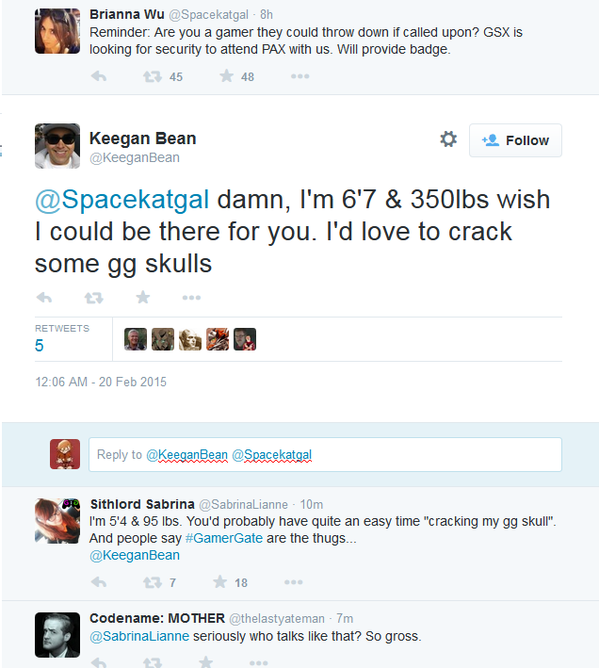Retweet Brianna Wu's PAX security tweet
The image size is (599, 668).
(152, 76)
